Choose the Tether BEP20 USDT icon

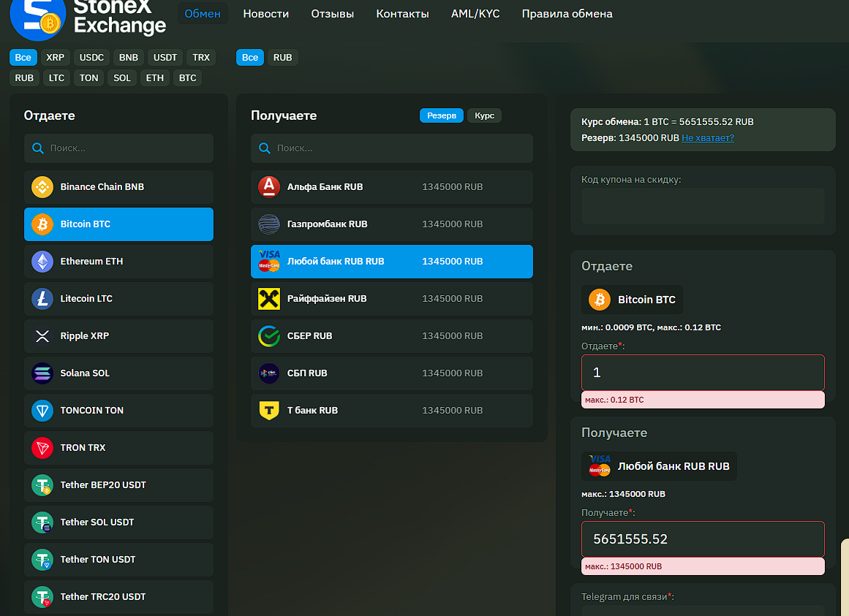point(42,486)
